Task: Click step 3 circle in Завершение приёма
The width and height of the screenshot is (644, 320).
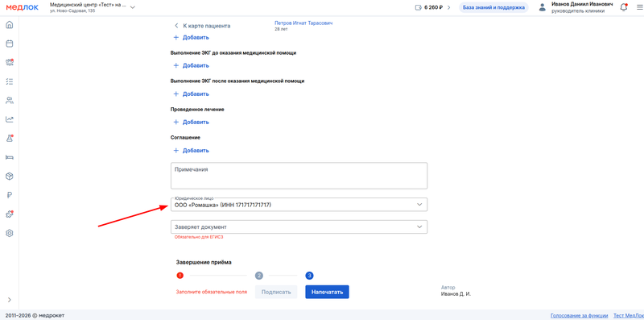Action: [x=310, y=275]
